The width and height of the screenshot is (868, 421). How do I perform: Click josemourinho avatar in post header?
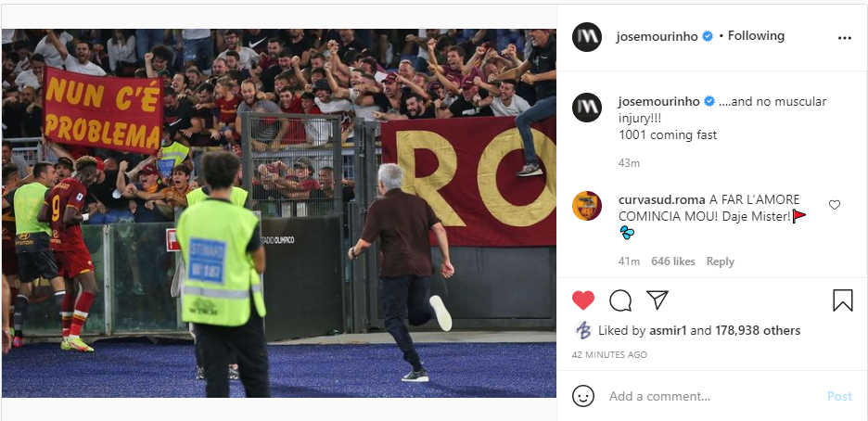587,37
